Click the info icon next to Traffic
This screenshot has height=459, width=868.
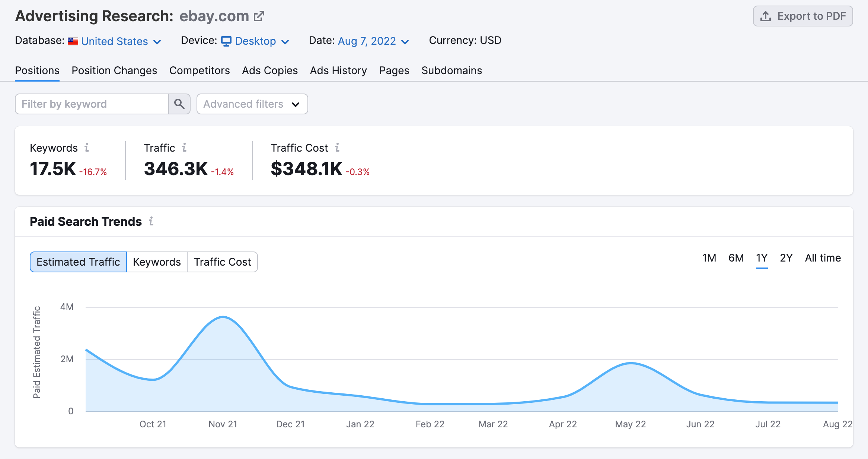tap(185, 148)
